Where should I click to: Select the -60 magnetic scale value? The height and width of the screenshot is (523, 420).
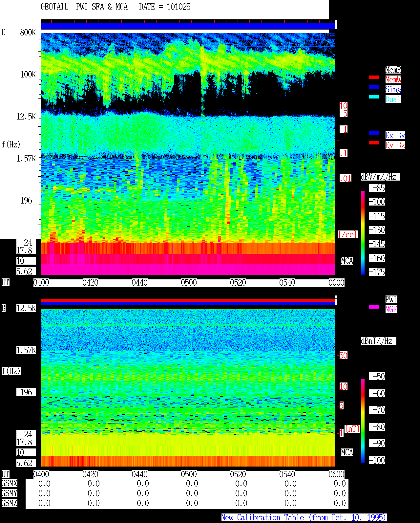[377, 393]
